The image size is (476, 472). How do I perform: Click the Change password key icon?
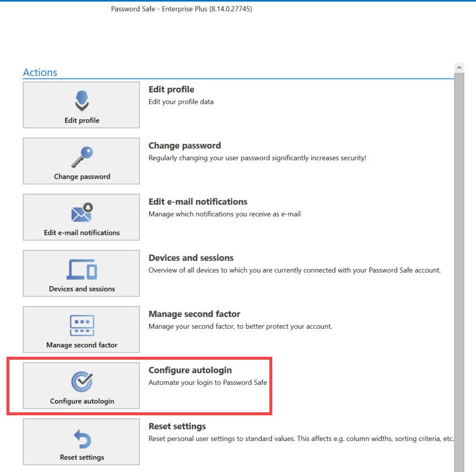(x=82, y=157)
